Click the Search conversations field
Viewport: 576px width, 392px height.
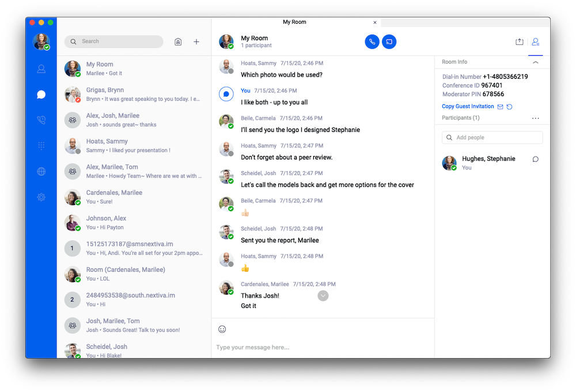(x=114, y=41)
